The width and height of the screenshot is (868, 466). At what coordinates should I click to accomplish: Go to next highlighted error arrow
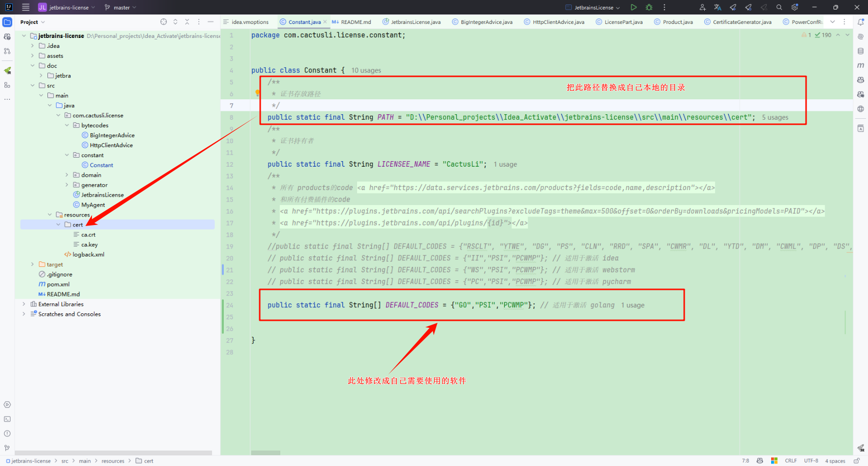tap(848, 35)
